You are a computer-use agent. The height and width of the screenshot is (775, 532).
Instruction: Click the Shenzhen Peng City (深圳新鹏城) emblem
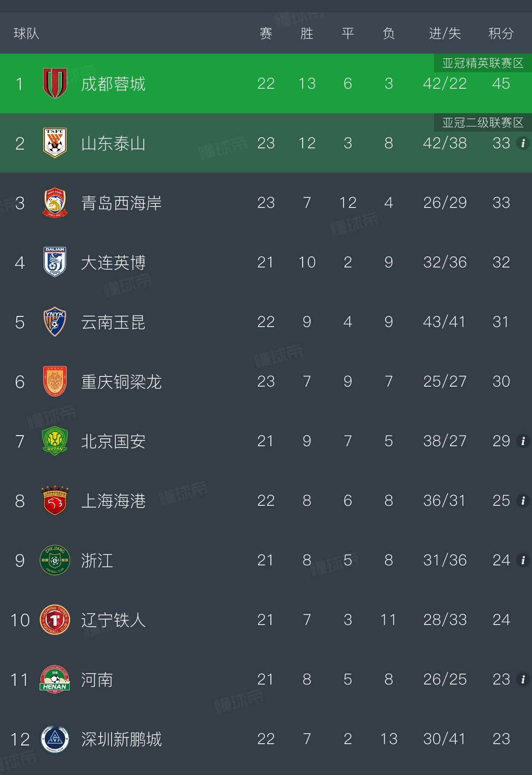55,739
